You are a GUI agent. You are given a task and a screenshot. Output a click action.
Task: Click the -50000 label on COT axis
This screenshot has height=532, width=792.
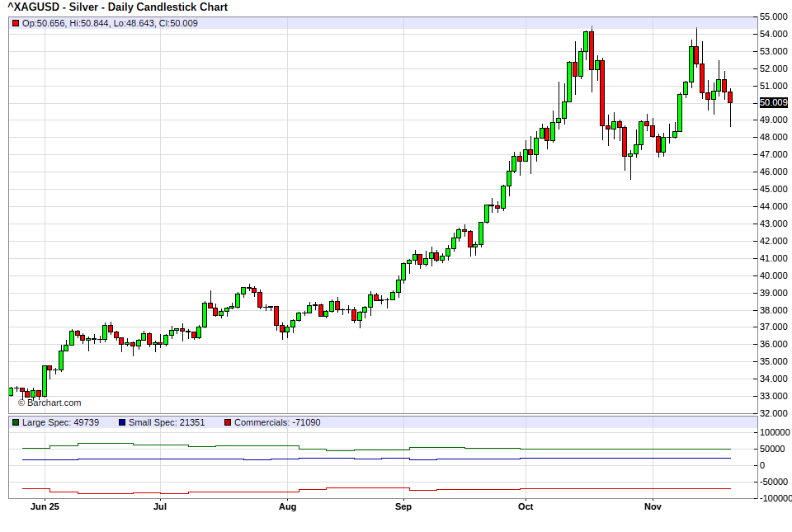774,482
